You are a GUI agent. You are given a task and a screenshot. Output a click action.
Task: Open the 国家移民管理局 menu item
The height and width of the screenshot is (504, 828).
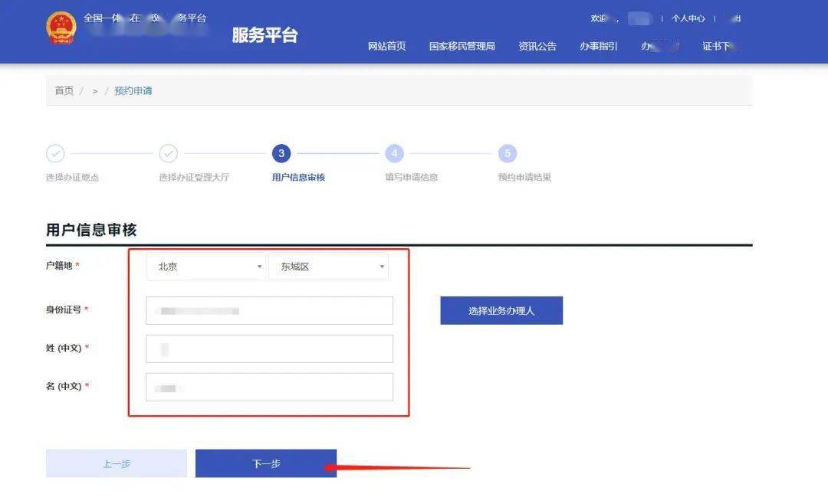pos(461,46)
